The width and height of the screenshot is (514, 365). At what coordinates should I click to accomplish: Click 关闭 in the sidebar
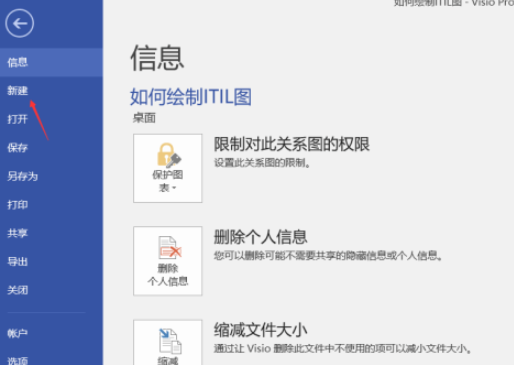tap(51, 290)
